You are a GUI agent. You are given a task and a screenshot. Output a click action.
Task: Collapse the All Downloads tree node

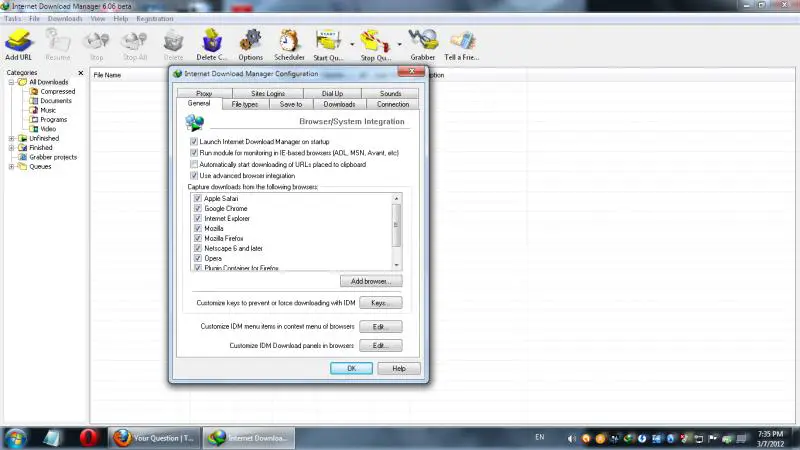coord(11,82)
